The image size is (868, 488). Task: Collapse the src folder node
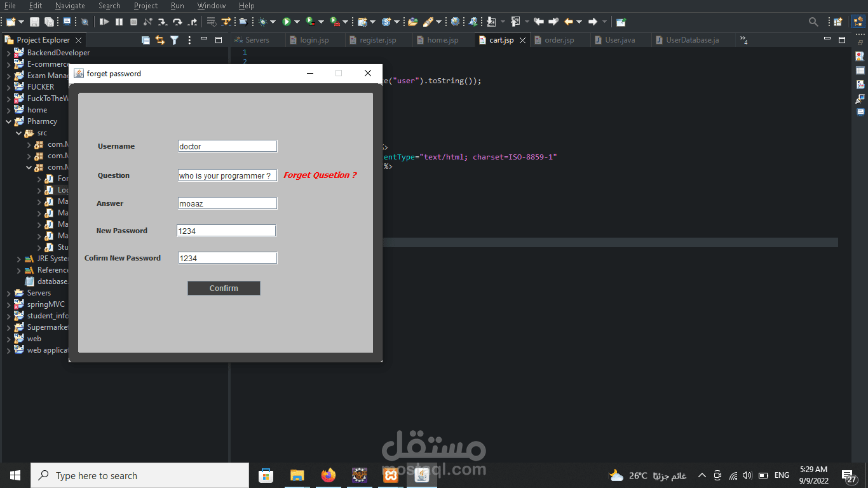coord(18,133)
